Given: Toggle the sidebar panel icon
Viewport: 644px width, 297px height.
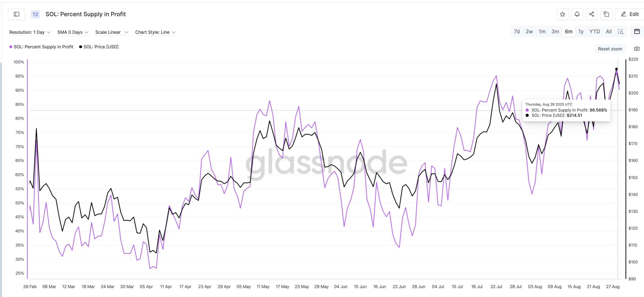Looking at the screenshot, I should point(16,14).
